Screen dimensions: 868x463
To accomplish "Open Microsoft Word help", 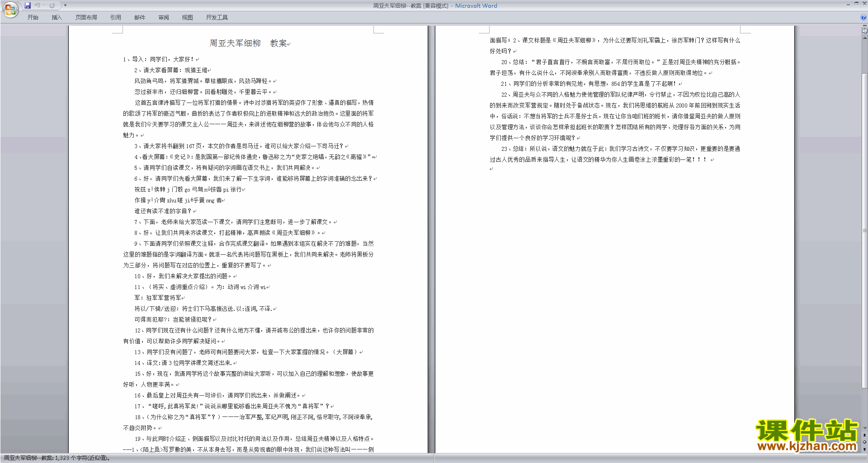I will pos(863,18).
